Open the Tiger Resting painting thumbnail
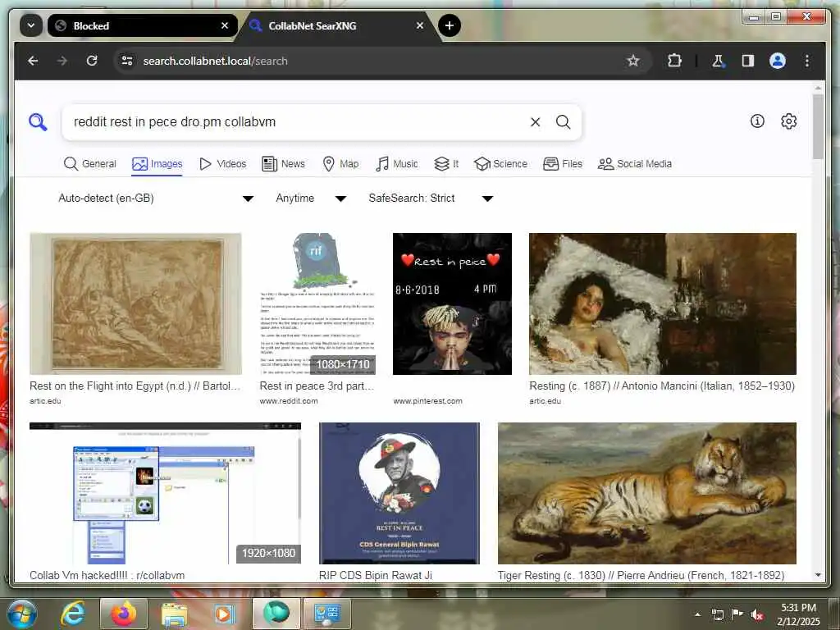Viewport: 840px width, 630px height. tap(646, 493)
